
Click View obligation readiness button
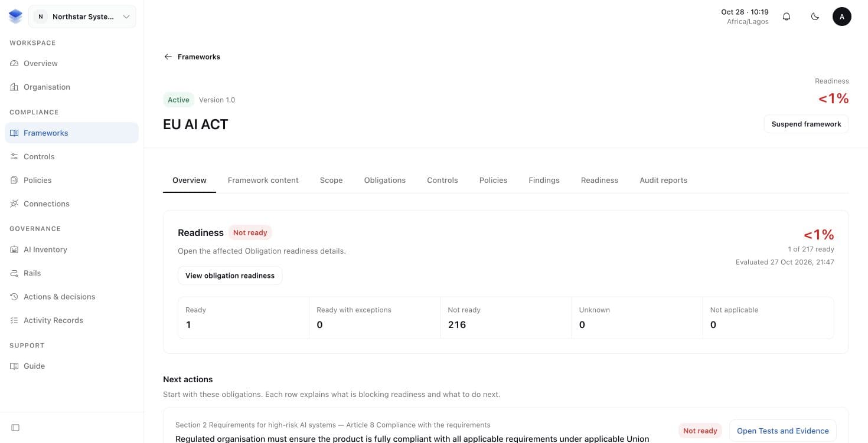pyautogui.click(x=230, y=275)
